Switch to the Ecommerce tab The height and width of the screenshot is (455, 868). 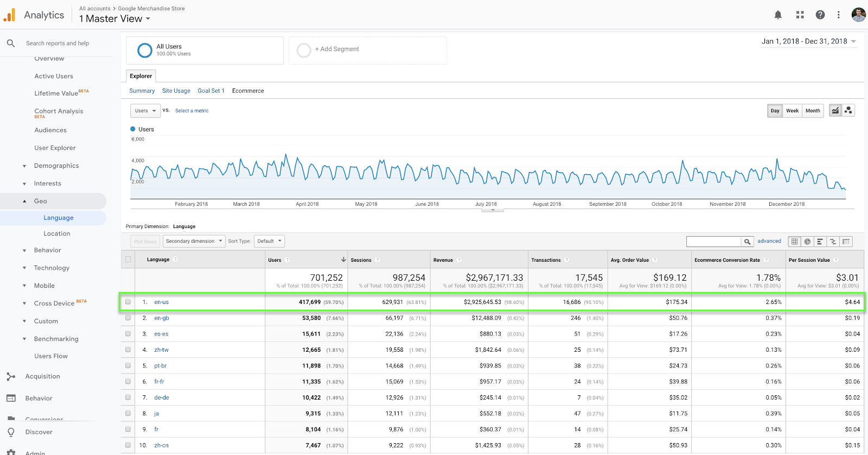(x=248, y=91)
